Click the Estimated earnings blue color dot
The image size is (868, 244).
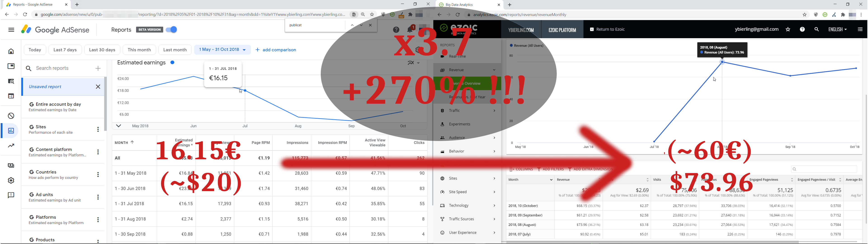coord(172,63)
